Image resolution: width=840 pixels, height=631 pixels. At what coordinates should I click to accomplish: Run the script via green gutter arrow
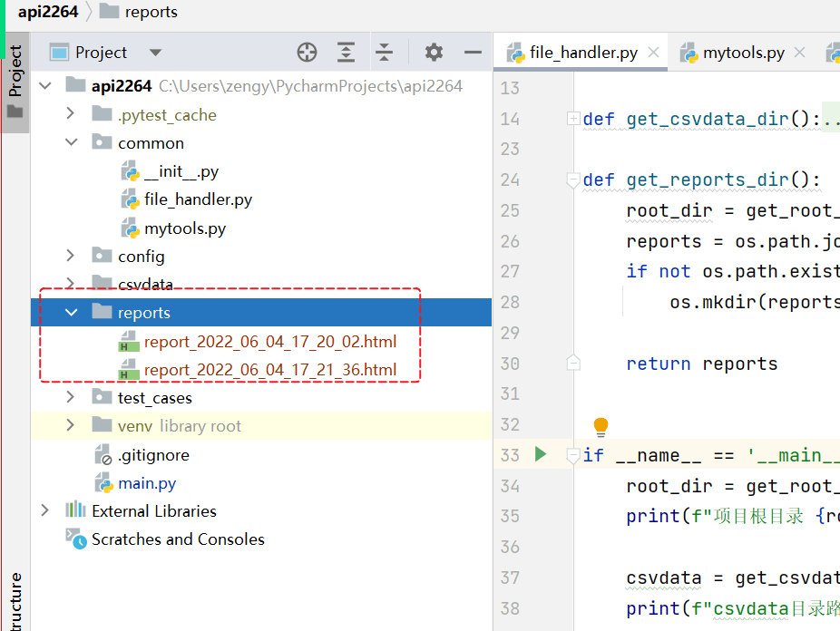pos(541,454)
